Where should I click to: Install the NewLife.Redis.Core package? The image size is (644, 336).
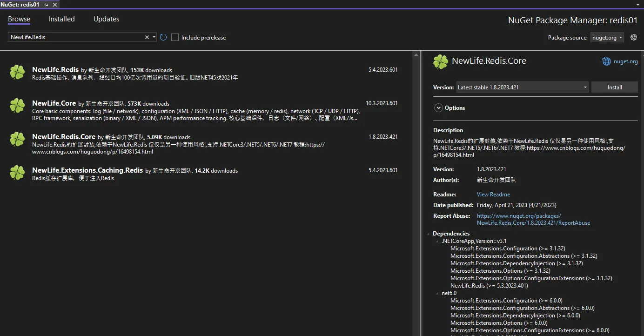[615, 87]
